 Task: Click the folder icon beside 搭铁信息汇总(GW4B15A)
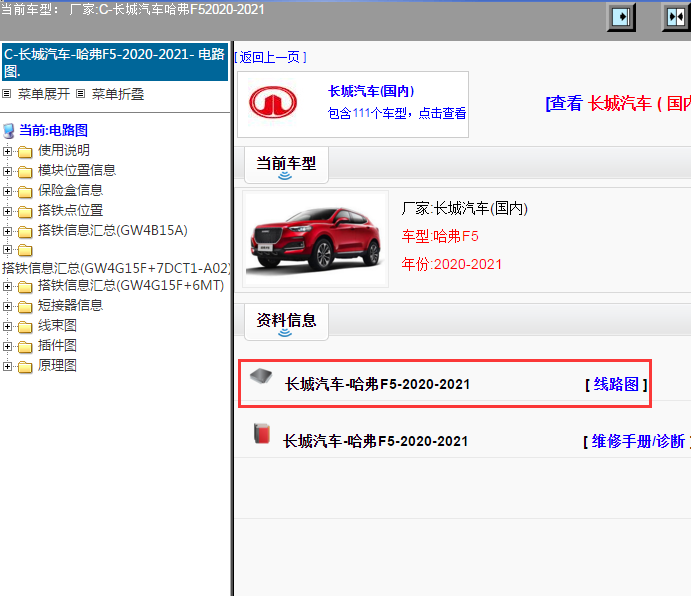pyautogui.click(x=25, y=231)
